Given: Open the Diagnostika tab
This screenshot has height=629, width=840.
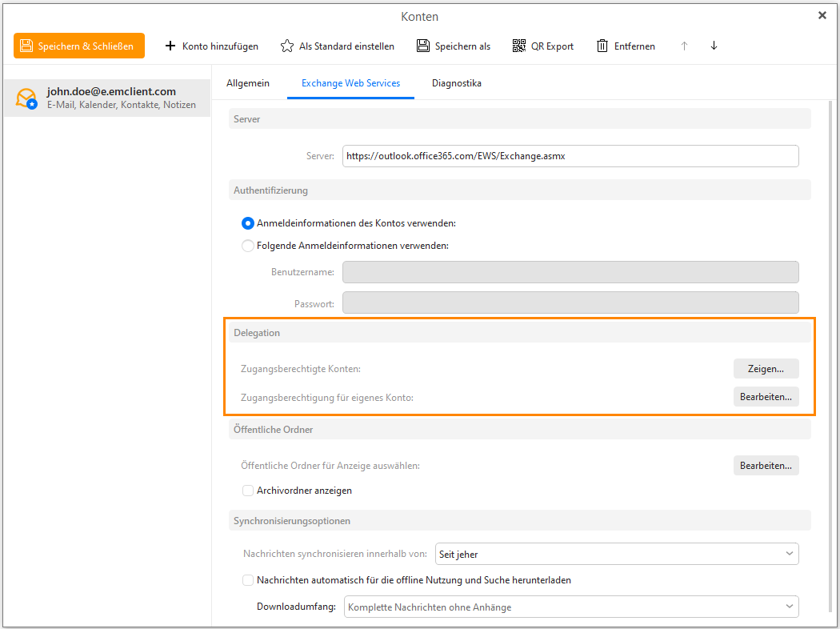Looking at the screenshot, I should (x=456, y=83).
